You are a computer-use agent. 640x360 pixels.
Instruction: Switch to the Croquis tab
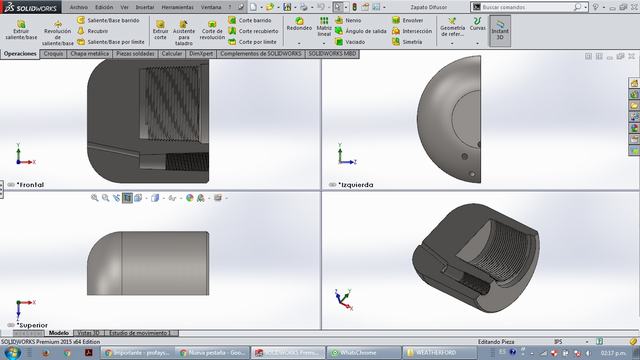pyautogui.click(x=53, y=54)
